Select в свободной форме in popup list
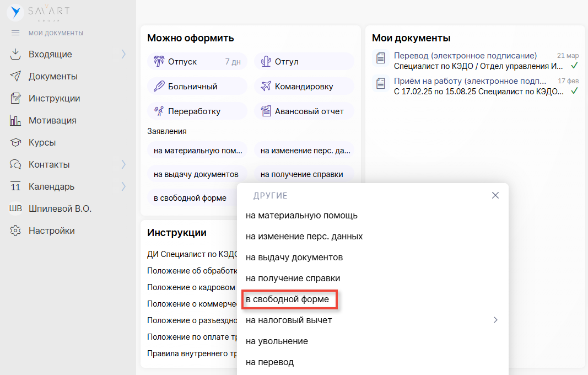Viewport: 588px width, 375px height. coord(287,299)
